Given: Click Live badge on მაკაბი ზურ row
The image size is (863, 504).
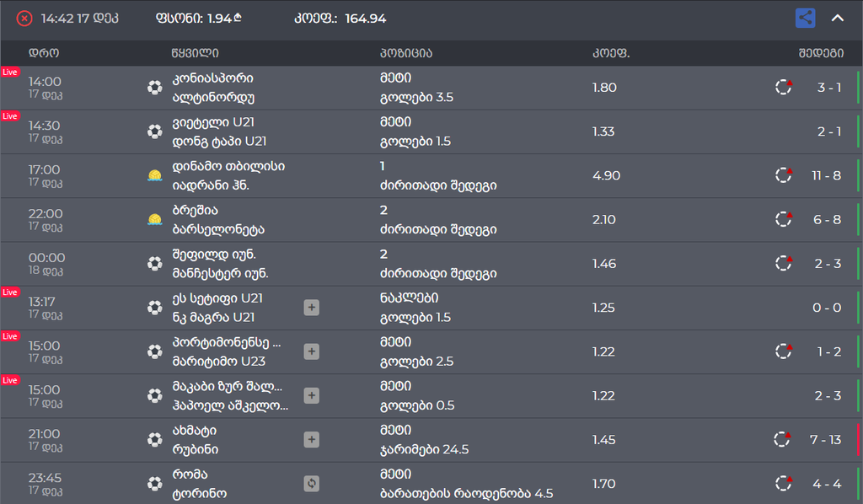Looking at the screenshot, I should pos(10,380).
